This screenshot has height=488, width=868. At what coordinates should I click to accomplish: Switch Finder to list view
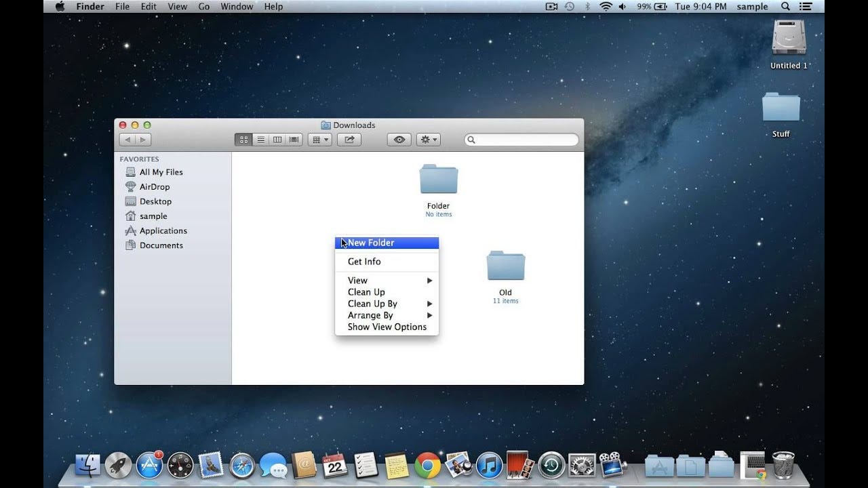coord(260,140)
